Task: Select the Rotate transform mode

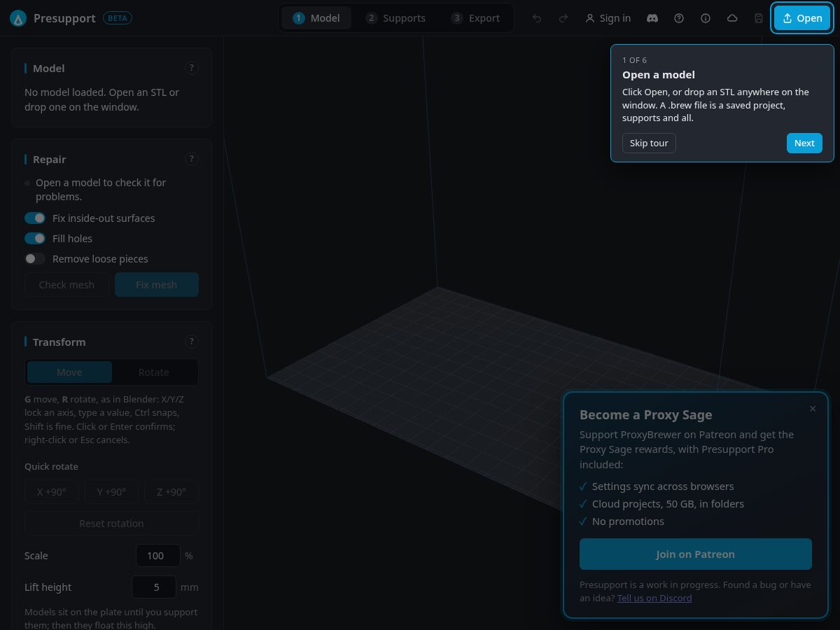Action: (154, 372)
